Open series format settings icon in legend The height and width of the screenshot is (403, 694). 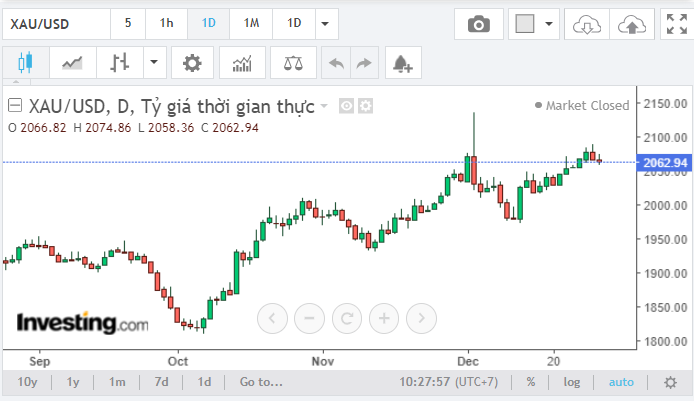pos(365,106)
